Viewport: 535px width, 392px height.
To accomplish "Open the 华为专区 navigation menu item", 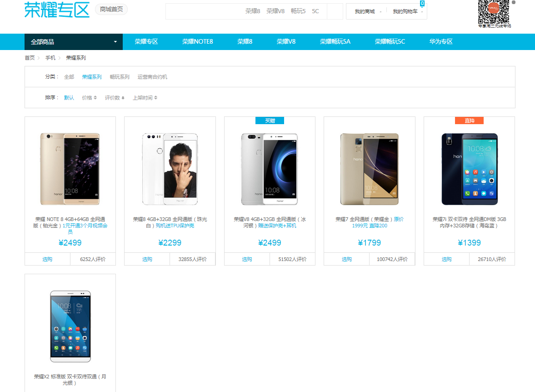I will coord(440,41).
